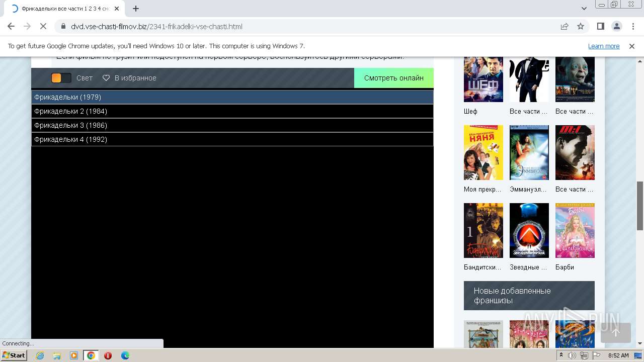Image resolution: width=644 pixels, height=362 pixels.
Task: Open a new browser tab
Action: coord(136,9)
